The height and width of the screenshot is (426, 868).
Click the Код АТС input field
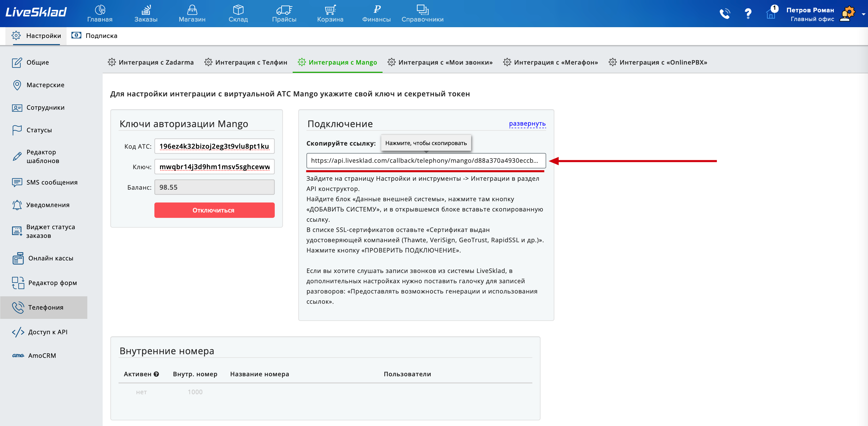point(214,146)
